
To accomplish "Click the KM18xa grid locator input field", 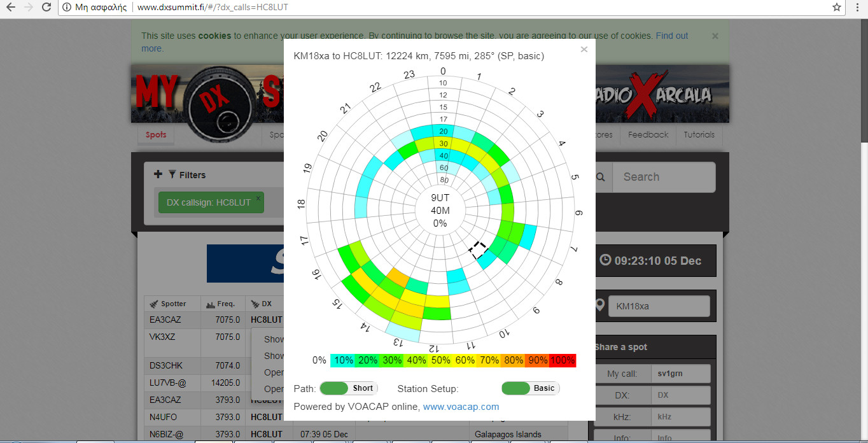I will (659, 306).
